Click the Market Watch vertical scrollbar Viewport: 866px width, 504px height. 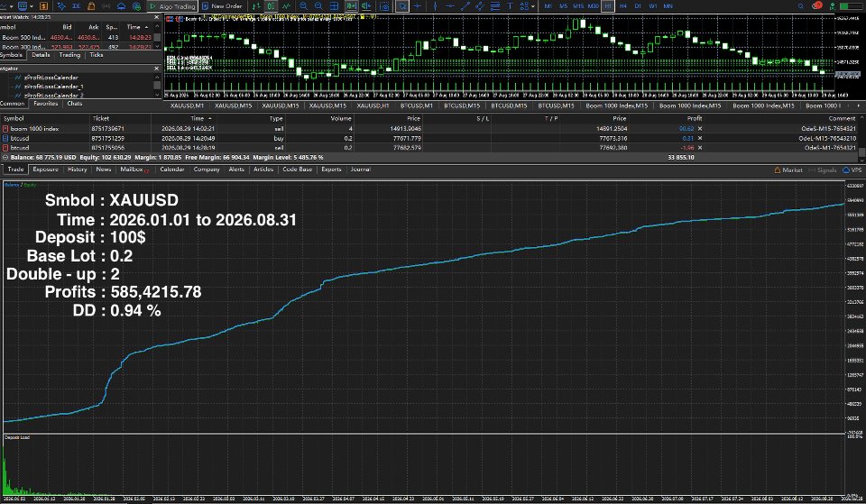(157, 38)
